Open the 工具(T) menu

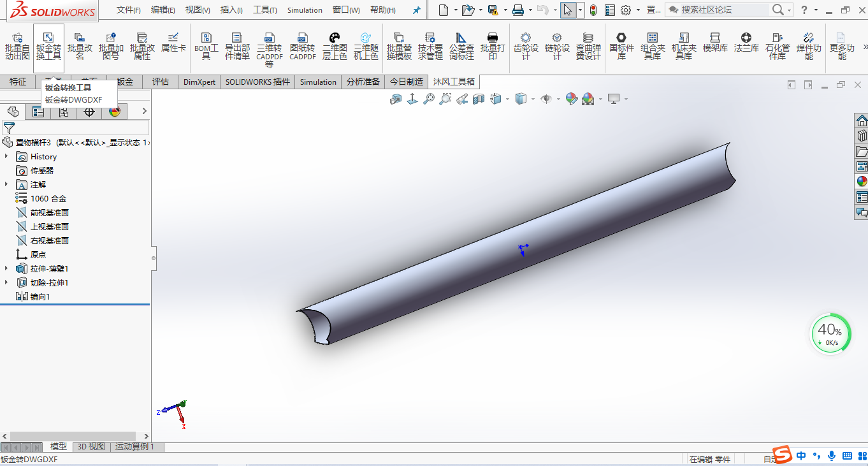coord(265,10)
